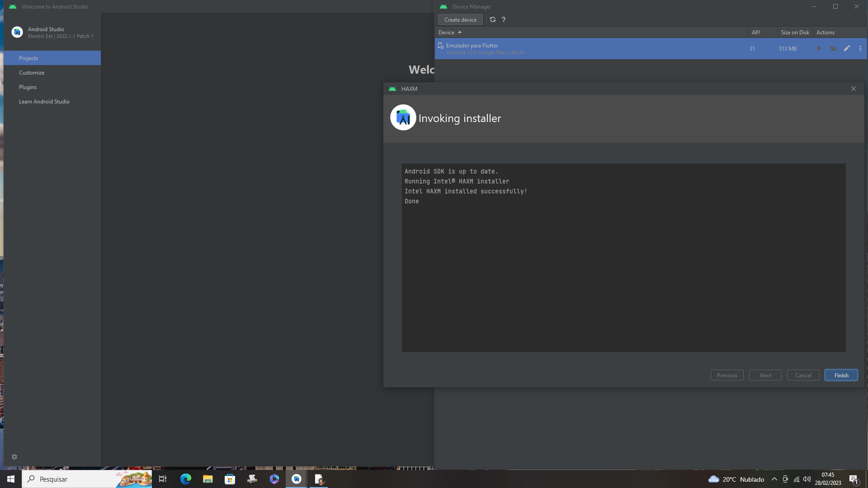This screenshot has height=488, width=868.
Task: Open volume control in system tray
Action: pos(807,479)
